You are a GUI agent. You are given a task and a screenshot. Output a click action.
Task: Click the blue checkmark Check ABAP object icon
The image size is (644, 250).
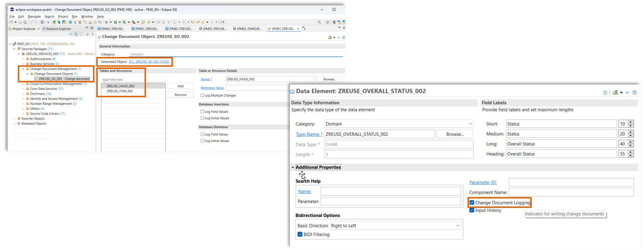(70, 22)
